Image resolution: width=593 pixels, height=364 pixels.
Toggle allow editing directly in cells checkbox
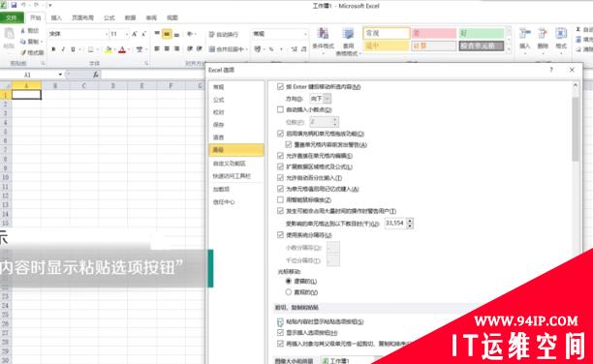pos(280,155)
